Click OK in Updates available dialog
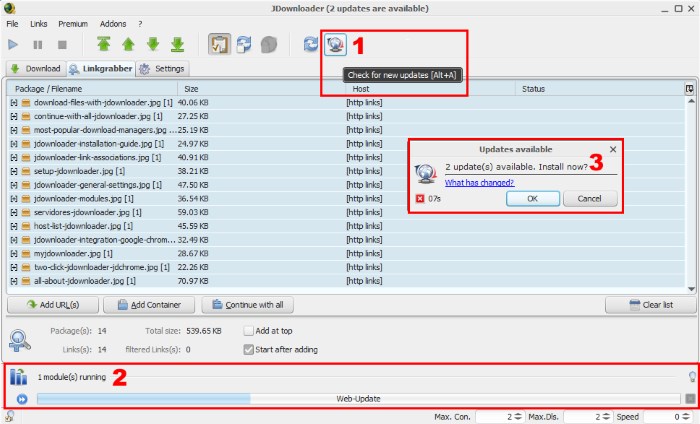This screenshot has width=700, height=424. pyautogui.click(x=533, y=199)
